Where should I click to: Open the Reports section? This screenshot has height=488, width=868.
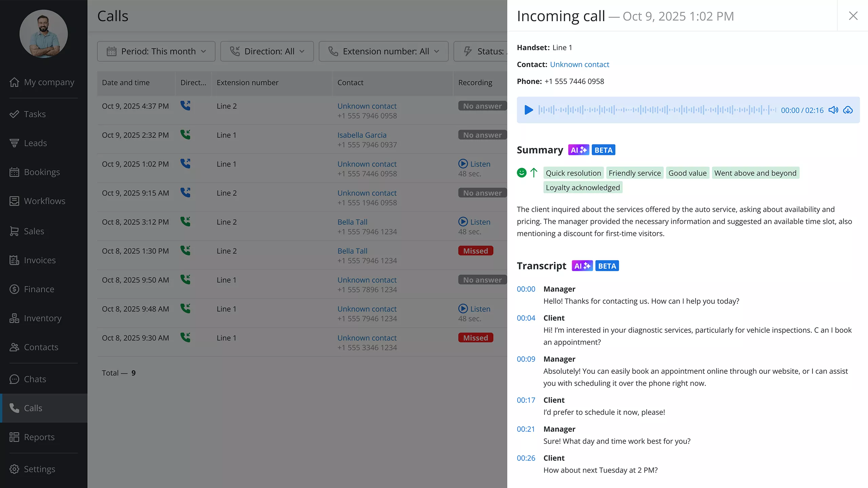point(39,437)
